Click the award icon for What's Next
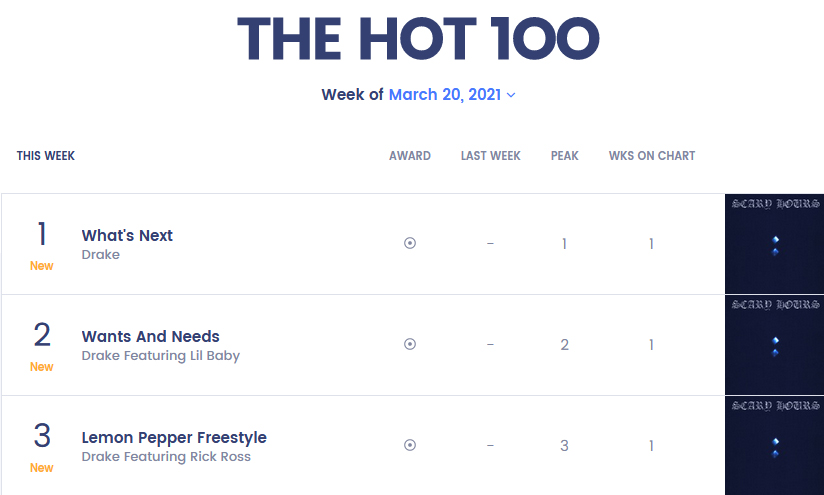The height and width of the screenshot is (495, 824). click(x=410, y=243)
